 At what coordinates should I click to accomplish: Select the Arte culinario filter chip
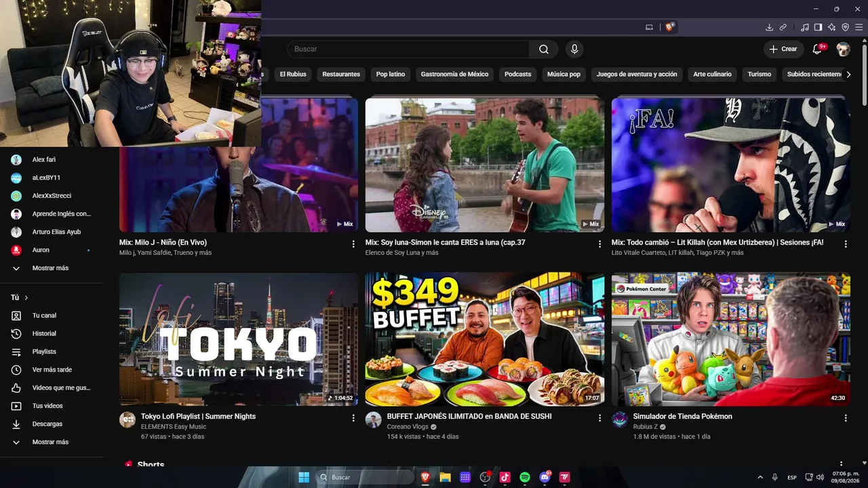coord(712,75)
